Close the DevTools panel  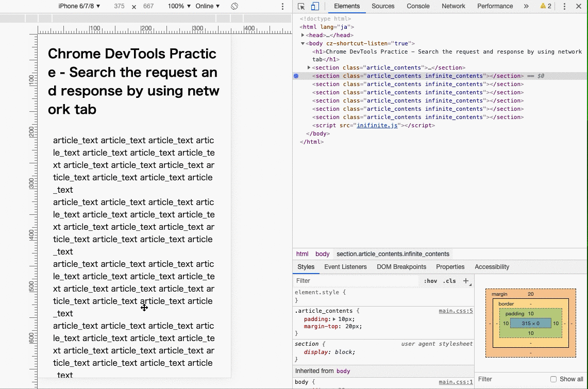(579, 6)
